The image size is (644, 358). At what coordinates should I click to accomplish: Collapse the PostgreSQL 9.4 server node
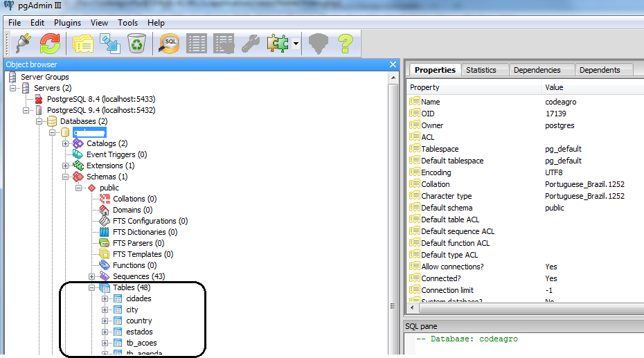click(x=26, y=110)
